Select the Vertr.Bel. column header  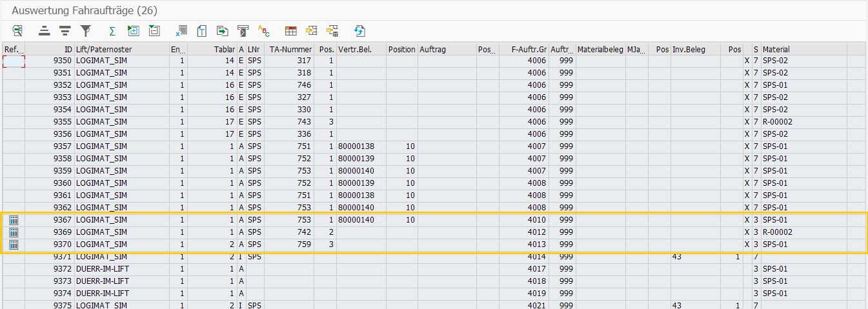click(353, 49)
